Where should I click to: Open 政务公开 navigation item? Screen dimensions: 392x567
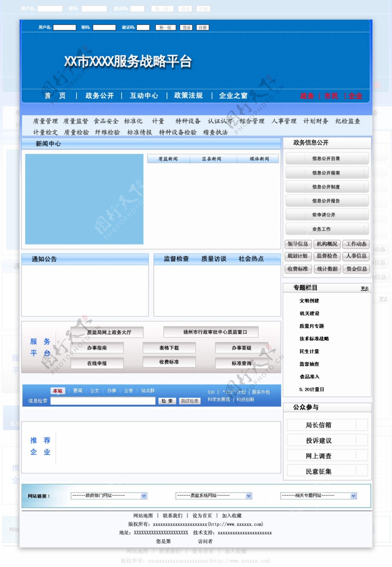click(x=99, y=95)
